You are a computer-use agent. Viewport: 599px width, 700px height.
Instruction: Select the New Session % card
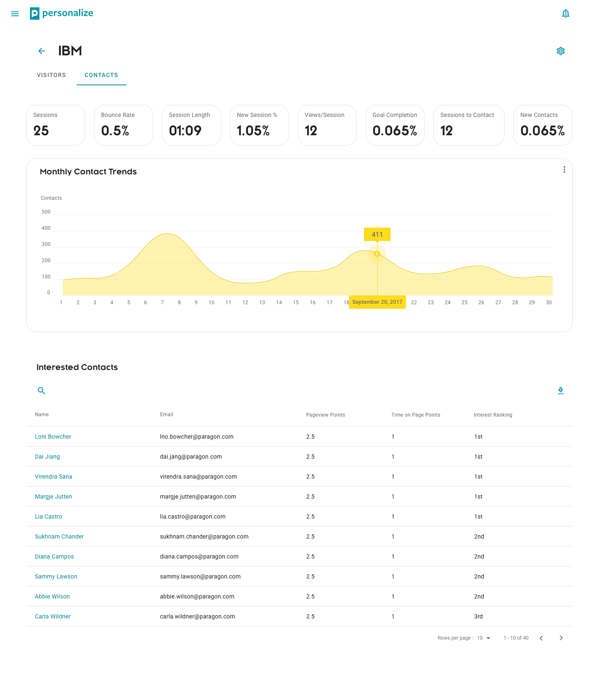pos(259,125)
